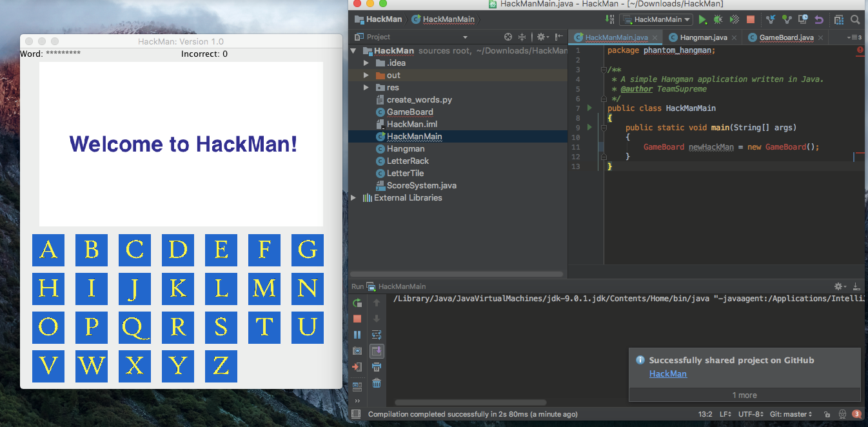Commit changes with the VCS commit icon
868x427 pixels.
pyautogui.click(x=786, y=20)
